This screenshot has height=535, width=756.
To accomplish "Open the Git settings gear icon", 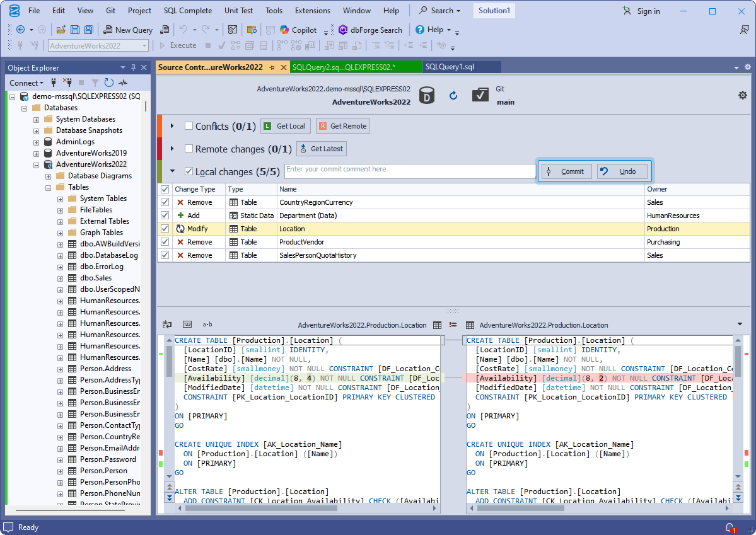I will [743, 94].
